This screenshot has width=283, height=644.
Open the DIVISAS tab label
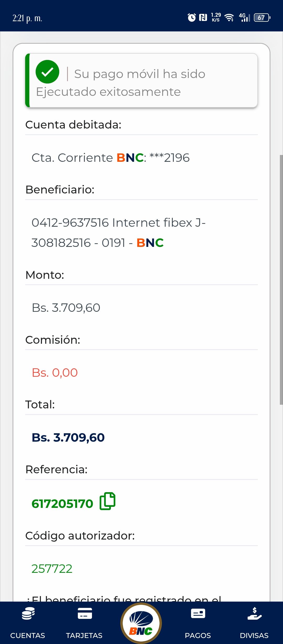tap(254, 635)
